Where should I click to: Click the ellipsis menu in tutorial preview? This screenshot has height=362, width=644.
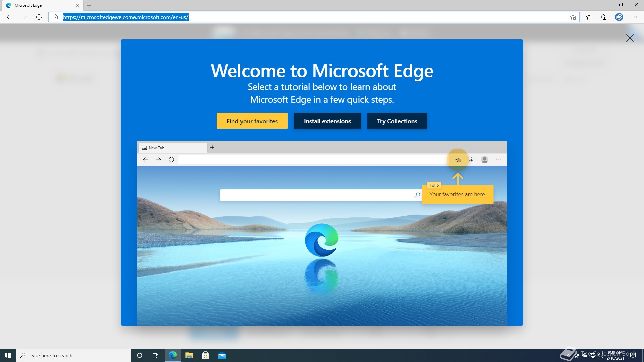coord(498,160)
